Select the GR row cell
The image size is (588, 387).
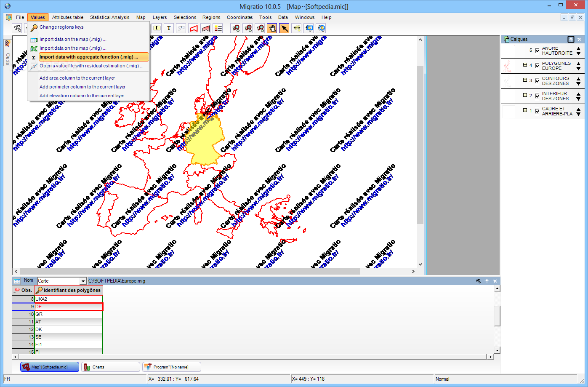pyautogui.click(x=69, y=314)
